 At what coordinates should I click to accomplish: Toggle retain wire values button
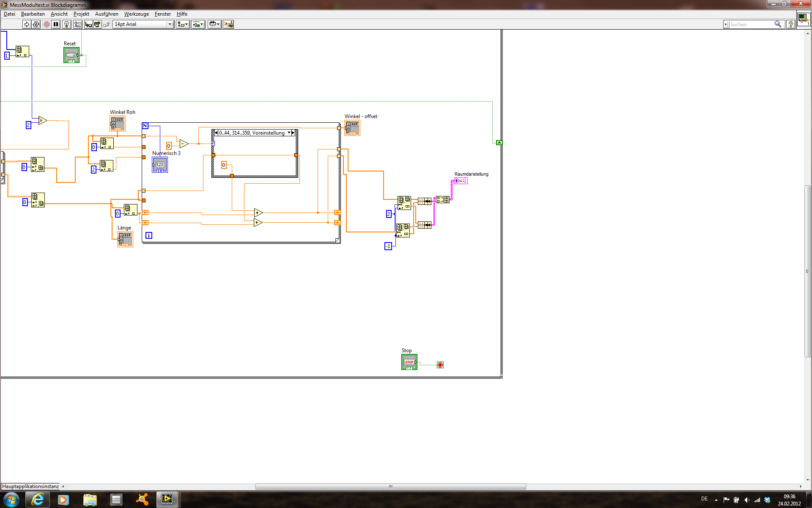(77, 25)
